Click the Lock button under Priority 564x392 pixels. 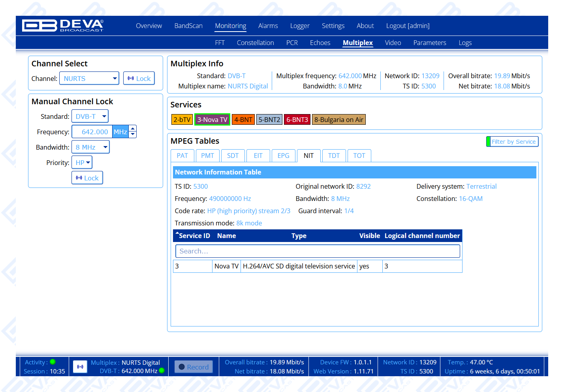[87, 178]
